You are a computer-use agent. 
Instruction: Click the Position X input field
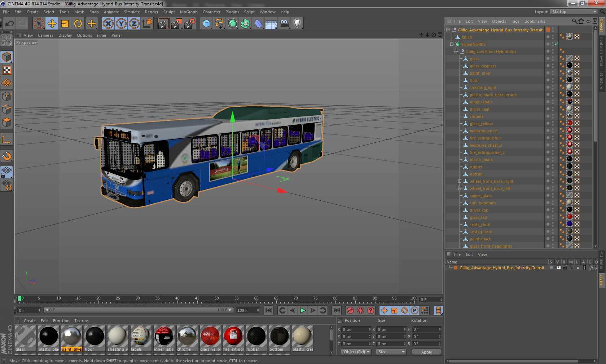pos(356,329)
